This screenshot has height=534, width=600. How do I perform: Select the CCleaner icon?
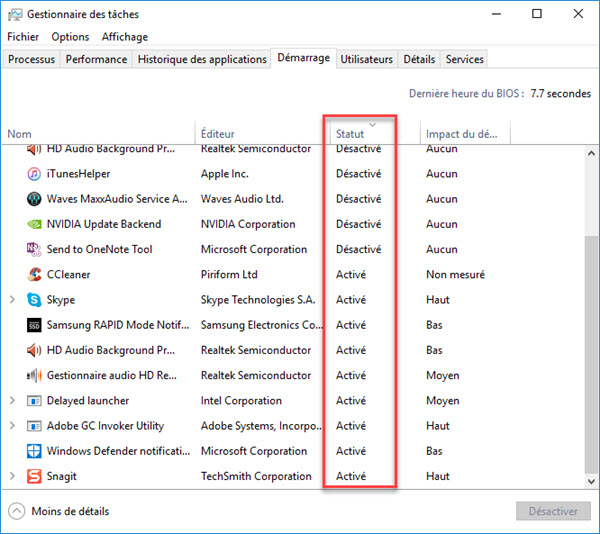[34, 275]
